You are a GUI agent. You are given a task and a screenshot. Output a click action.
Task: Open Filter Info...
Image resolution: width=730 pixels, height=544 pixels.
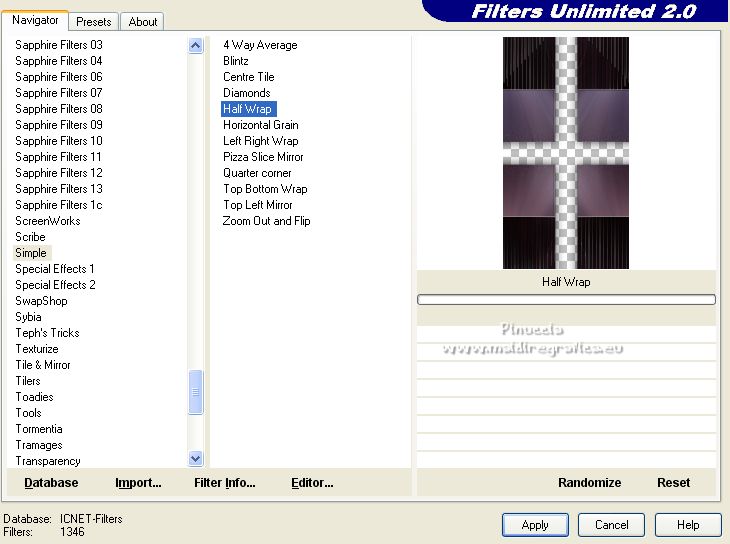tap(224, 483)
